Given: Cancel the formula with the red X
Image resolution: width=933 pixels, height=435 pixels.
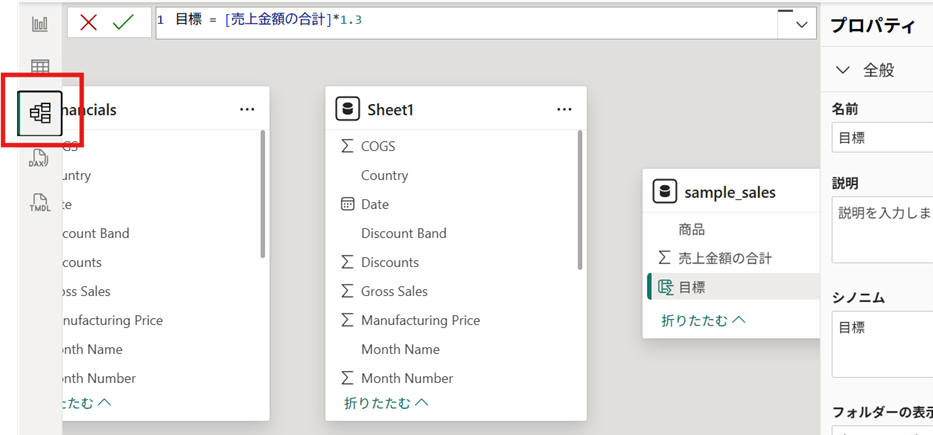Looking at the screenshot, I should 89,22.
